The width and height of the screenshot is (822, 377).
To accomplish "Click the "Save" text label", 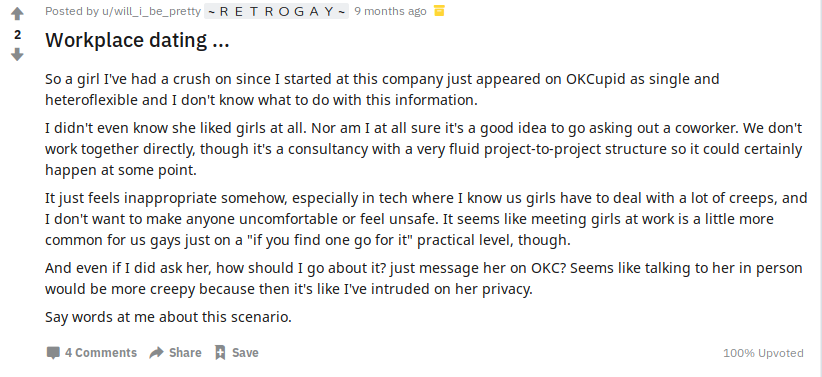I will tap(245, 353).
